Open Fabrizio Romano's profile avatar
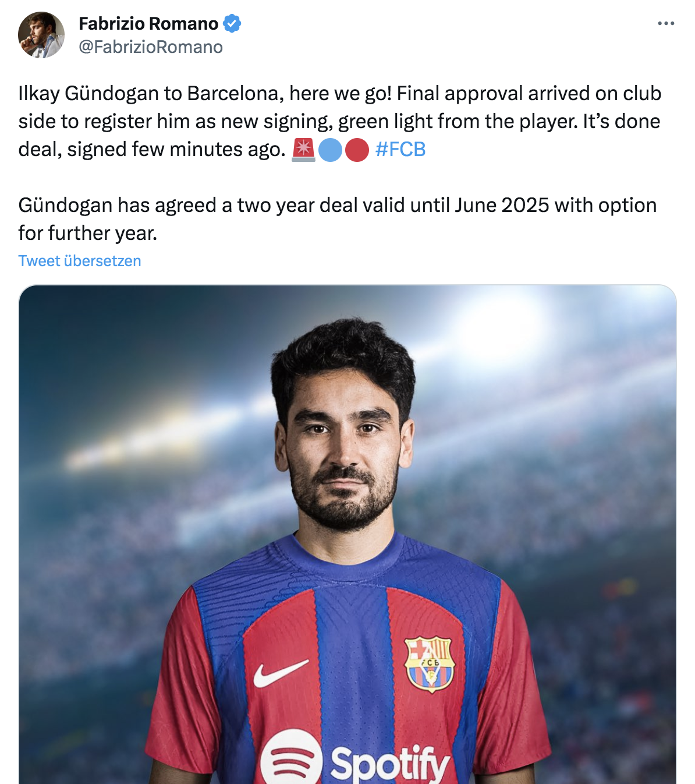Screen dimensions: 695x784 click(x=41, y=35)
